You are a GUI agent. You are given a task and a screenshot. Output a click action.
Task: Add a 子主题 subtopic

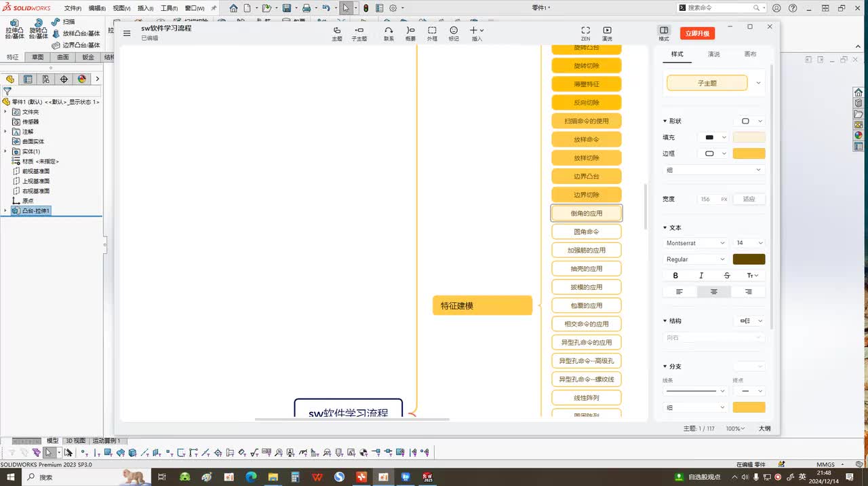coord(359,33)
